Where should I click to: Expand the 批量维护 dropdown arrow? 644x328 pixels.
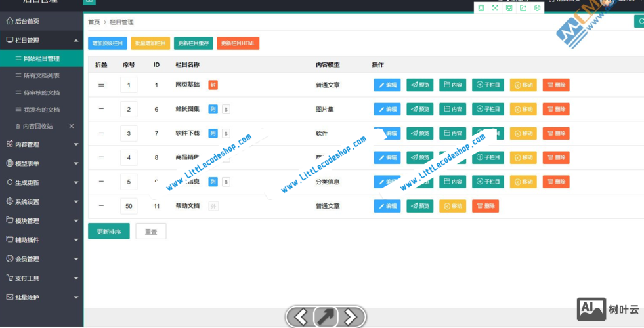point(76,297)
